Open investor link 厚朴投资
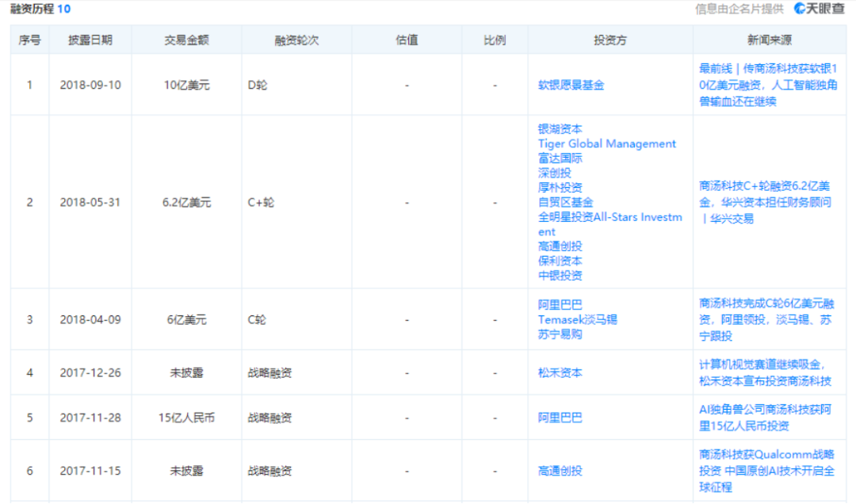Image resolution: width=856 pixels, height=504 pixels. coord(560,188)
